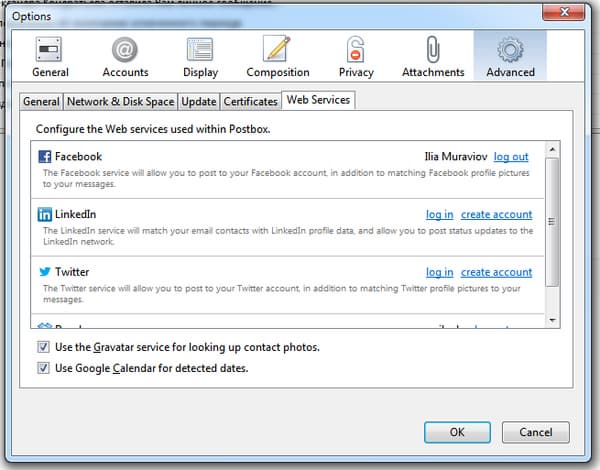The width and height of the screenshot is (600, 470).
Task: Click the services list scroll up arrow
Action: 552,149
